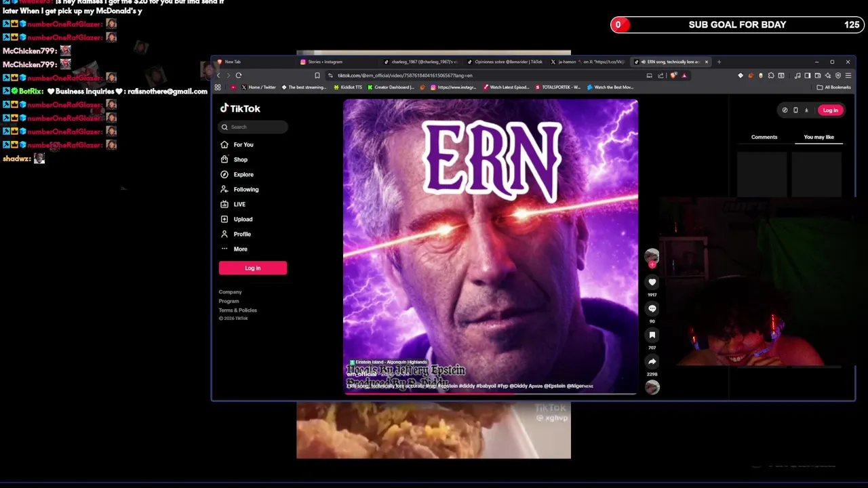Switch to the ja-hamon on X tab
This screenshot has width=868, height=488.
587,62
